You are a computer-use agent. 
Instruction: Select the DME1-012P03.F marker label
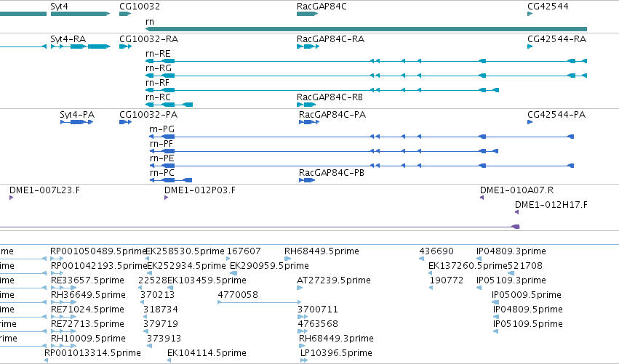200,190
